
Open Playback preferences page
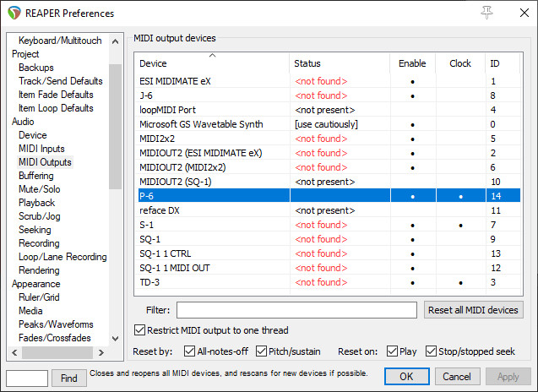36,203
